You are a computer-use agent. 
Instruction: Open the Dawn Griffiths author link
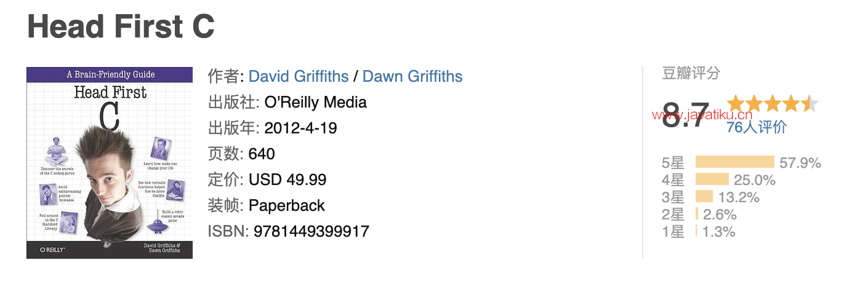412,76
